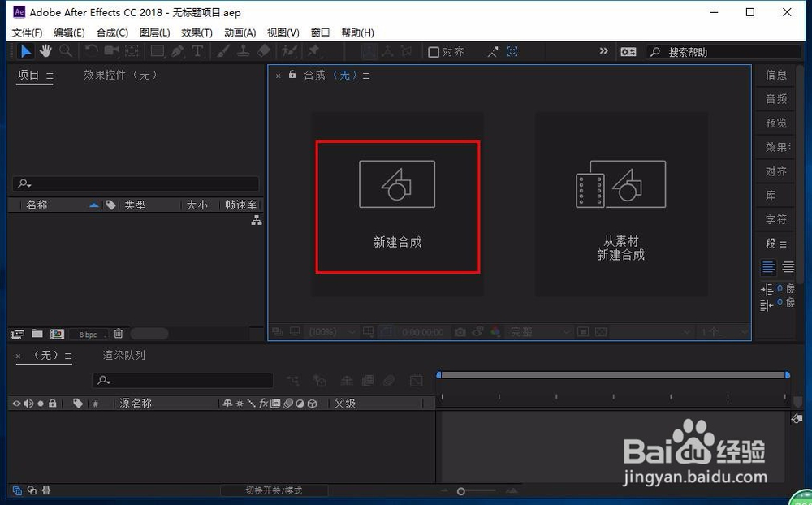
Task: Open the 合成 (无) panel menu icon
Action: pos(366,76)
